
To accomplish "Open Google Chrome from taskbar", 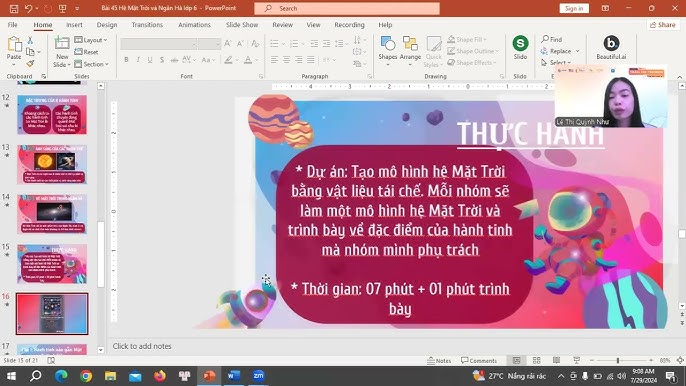I will coord(86,376).
